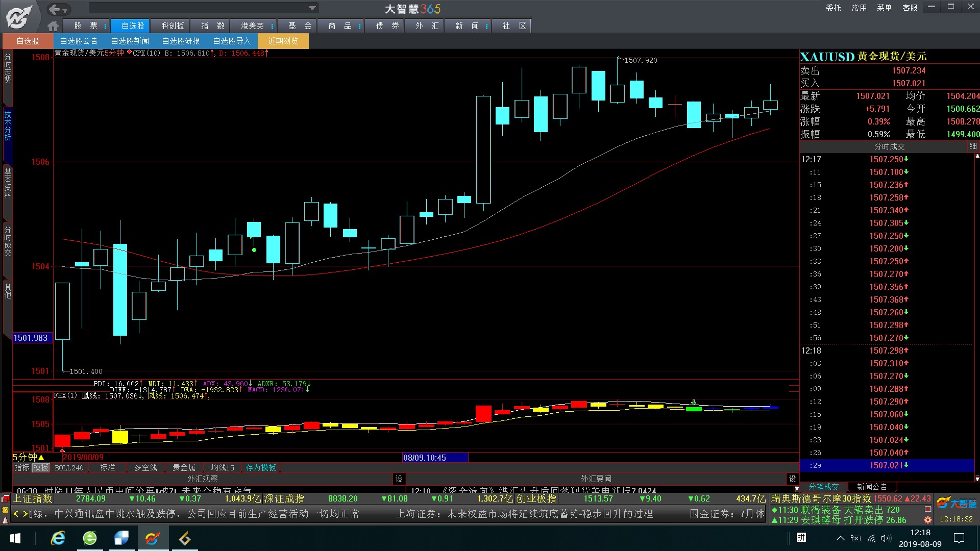Viewport: 980px width, 551px height.
Task: Toggle the 指标 mode button
Action: coord(22,467)
